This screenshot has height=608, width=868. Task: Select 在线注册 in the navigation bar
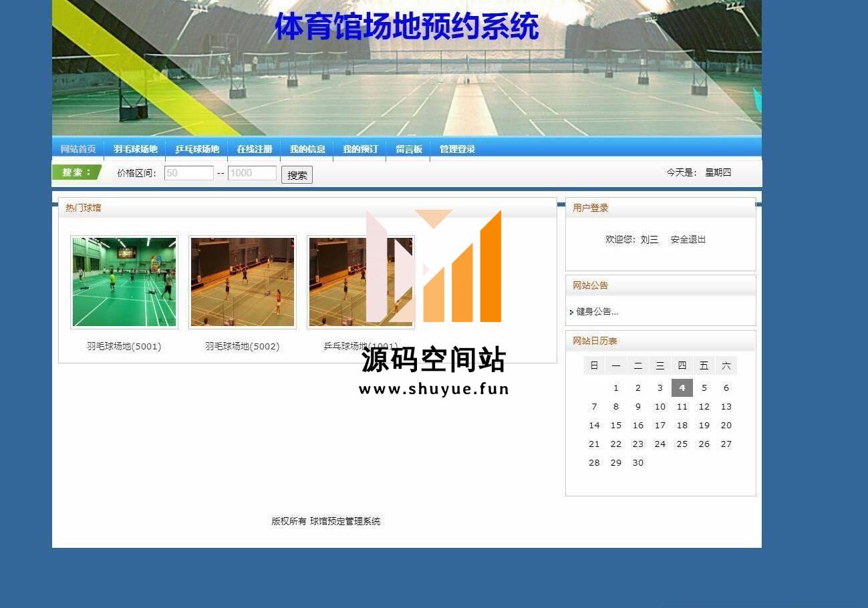pyautogui.click(x=255, y=149)
